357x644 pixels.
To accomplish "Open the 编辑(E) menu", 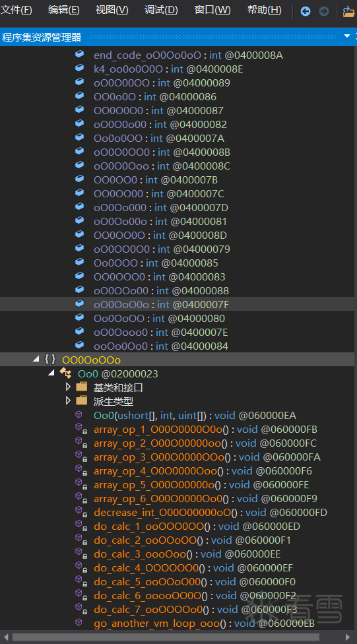I will point(63,11).
